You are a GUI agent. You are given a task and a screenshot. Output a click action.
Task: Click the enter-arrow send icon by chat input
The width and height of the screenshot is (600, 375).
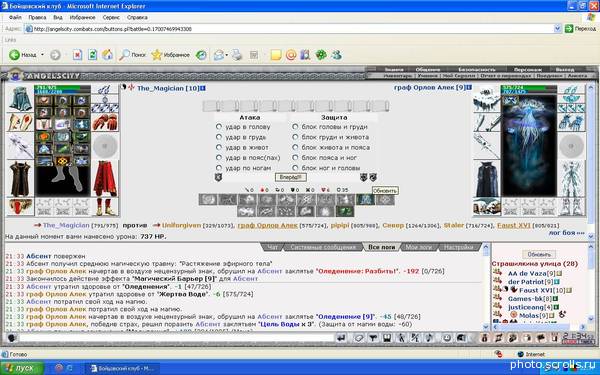(x=341, y=338)
